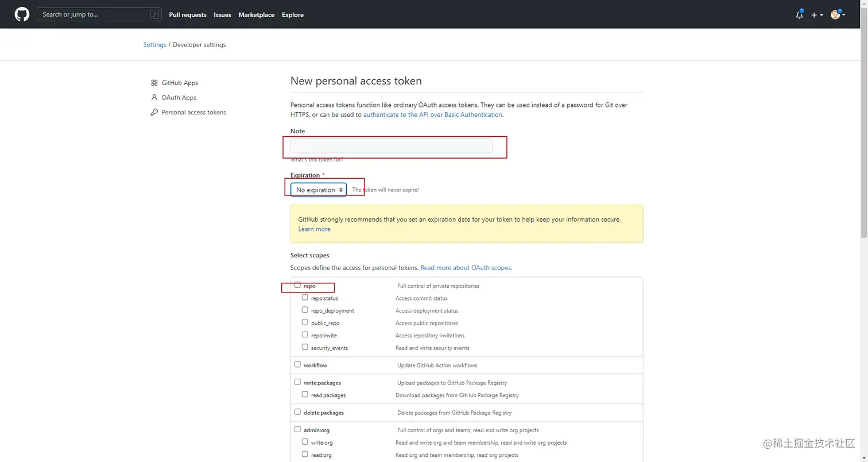
Task: Check the workflow scope
Action: pos(297,364)
